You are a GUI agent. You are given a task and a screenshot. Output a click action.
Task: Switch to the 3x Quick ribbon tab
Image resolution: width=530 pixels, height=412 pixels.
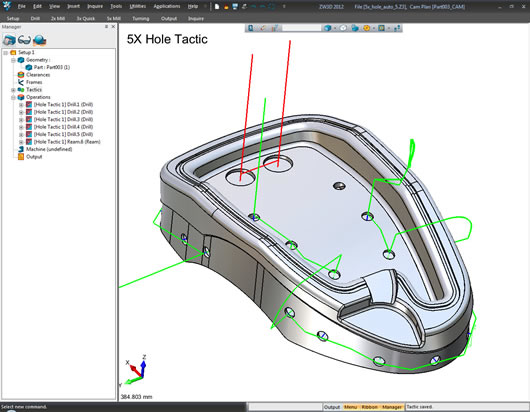click(x=86, y=19)
